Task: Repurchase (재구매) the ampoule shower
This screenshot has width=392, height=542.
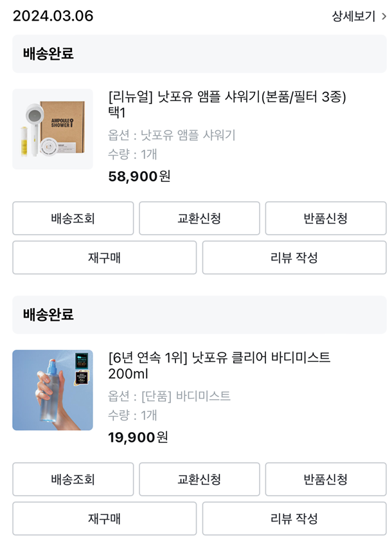Action: [105, 258]
